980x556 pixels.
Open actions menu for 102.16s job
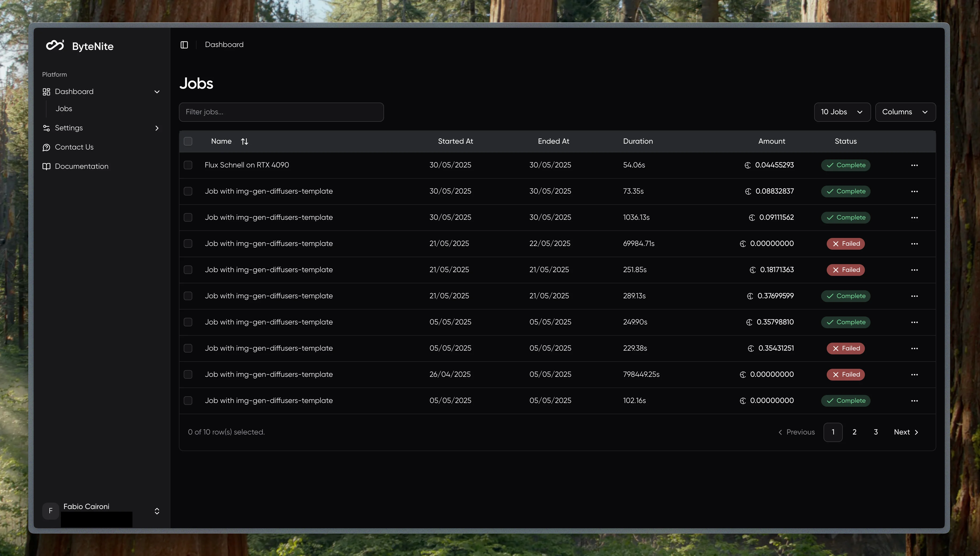914,401
